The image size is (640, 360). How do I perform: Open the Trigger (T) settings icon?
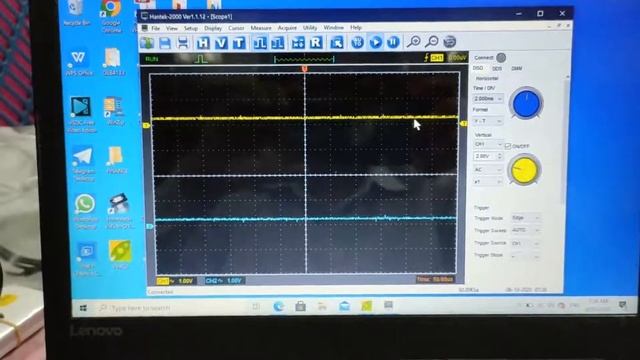239,43
